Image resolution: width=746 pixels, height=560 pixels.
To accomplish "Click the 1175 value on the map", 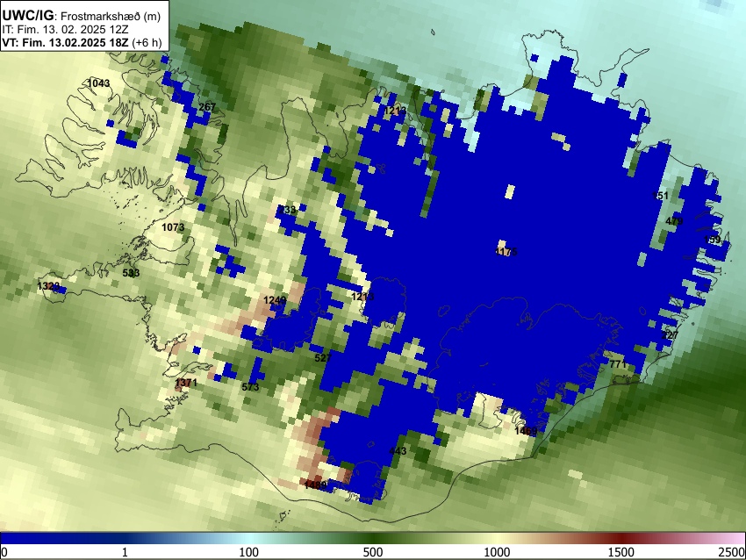I will pos(506,252).
